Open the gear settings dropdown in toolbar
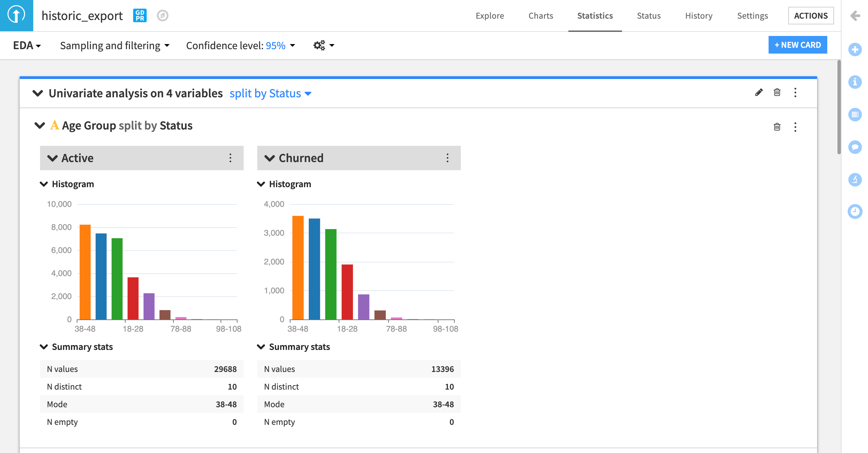The height and width of the screenshot is (453, 868). point(324,45)
